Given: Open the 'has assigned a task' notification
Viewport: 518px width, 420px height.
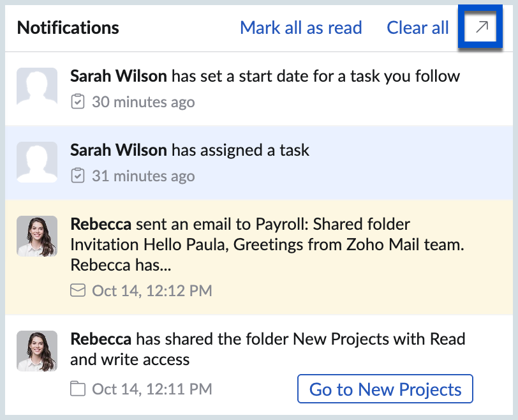Looking at the screenshot, I should 189,151.
